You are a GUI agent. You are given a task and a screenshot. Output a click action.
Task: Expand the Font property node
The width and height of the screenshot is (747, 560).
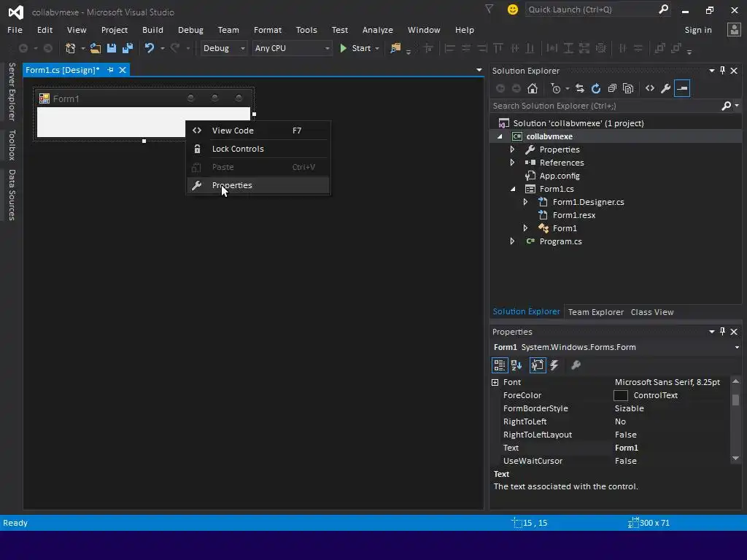(x=495, y=382)
